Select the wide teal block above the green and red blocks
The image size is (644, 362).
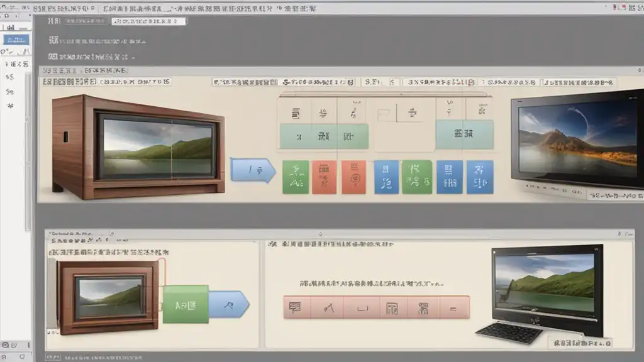coord(324,136)
